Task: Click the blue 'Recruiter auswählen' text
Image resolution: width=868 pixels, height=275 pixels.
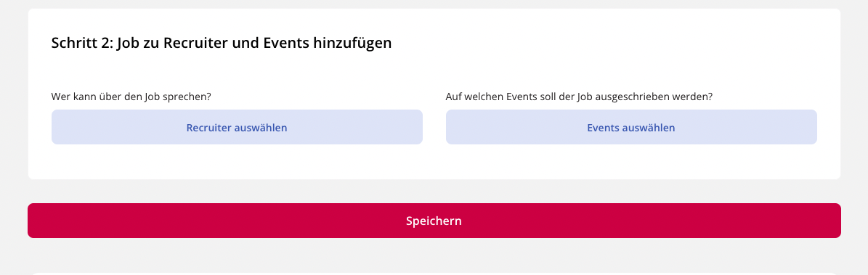Action: pyautogui.click(x=237, y=128)
